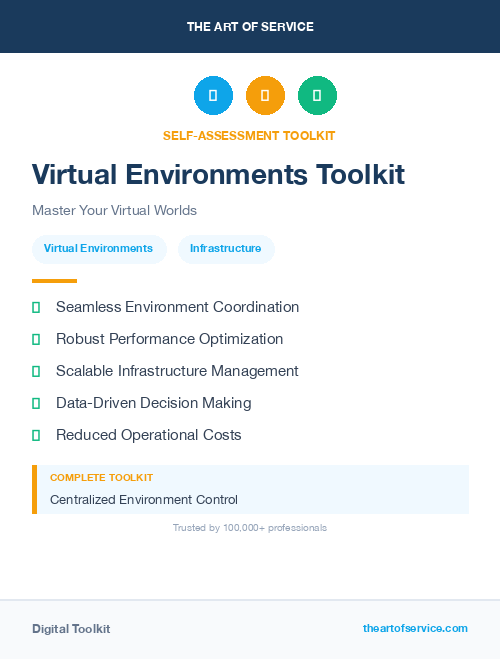The width and height of the screenshot is (500, 659).
Task: Click bullet icon beside Reduced Operational Costs
Action: tap(36, 435)
